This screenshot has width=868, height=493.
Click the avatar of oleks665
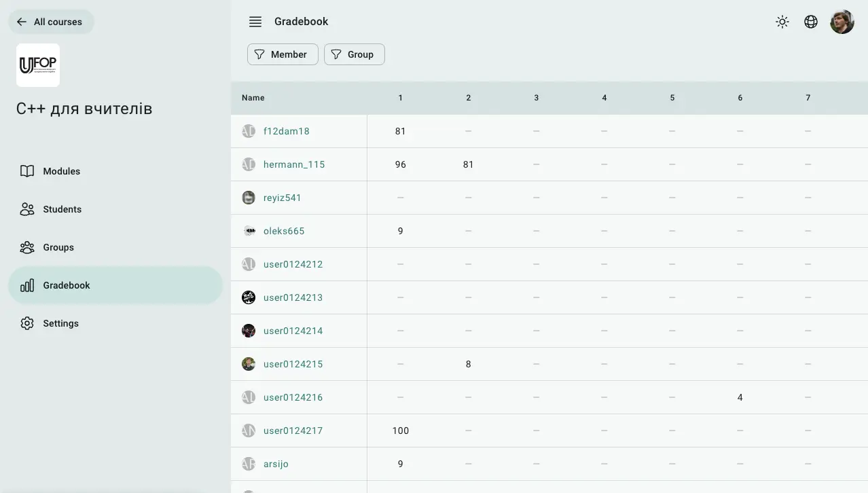coord(249,231)
